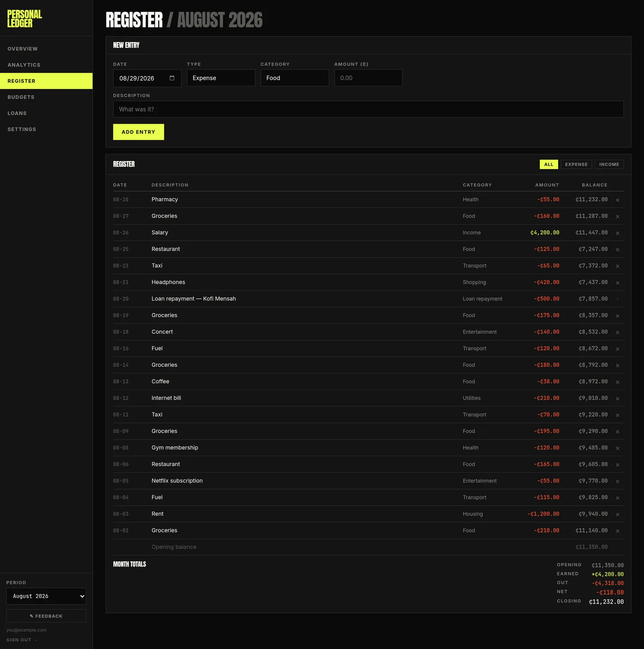This screenshot has width=644, height=649.
Task: Delete the Headphones entry using the x icon
Action: coord(617,283)
